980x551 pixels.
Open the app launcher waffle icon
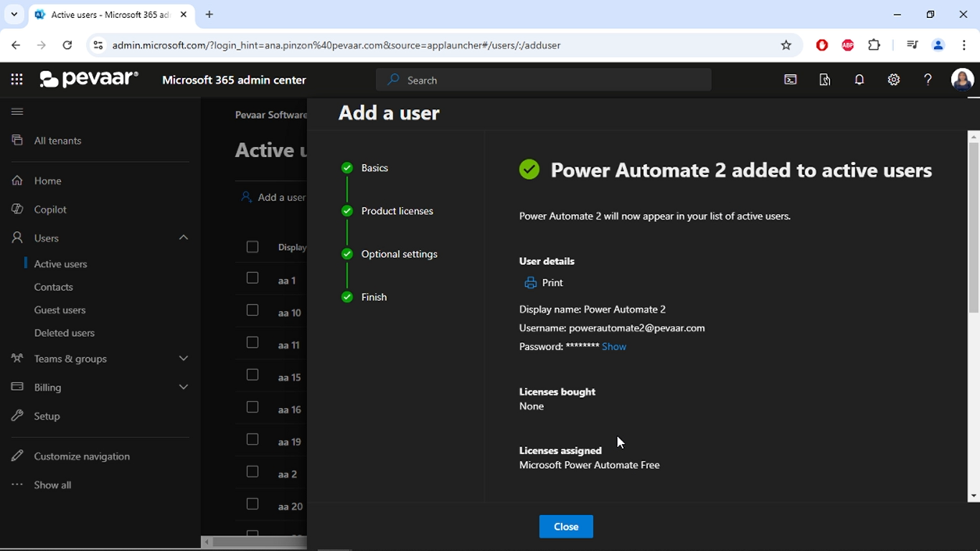click(17, 80)
